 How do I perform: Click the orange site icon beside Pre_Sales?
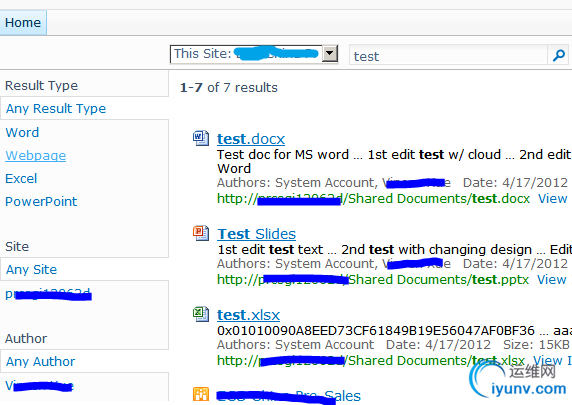pyautogui.click(x=201, y=395)
